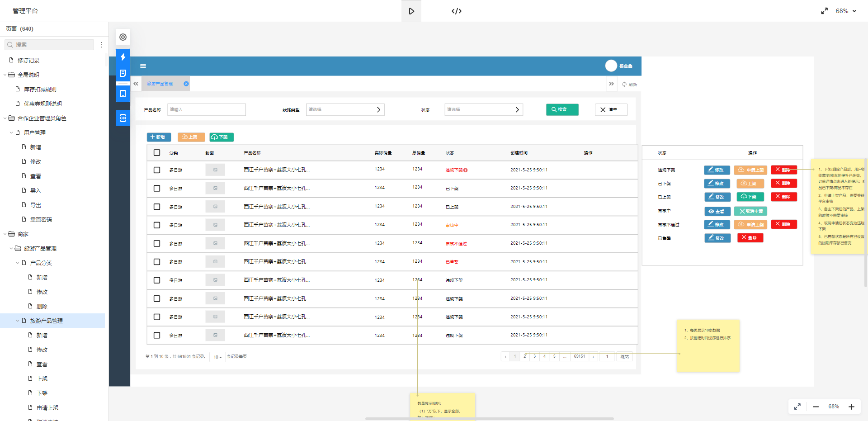Open the 优惠券规则说明 page
The width and height of the screenshot is (868, 421).
[43, 104]
